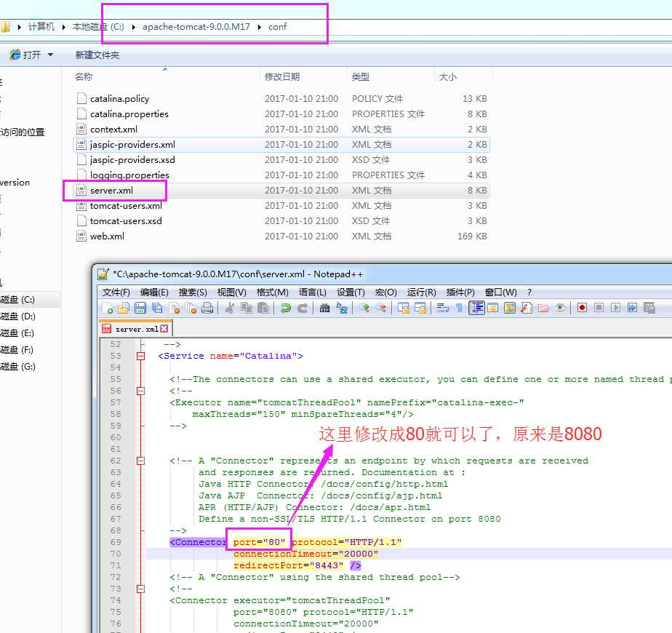Click apache-tomcat-9.0.0.M17 in the address path
This screenshot has height=633, width=672.
click(196, 27)
